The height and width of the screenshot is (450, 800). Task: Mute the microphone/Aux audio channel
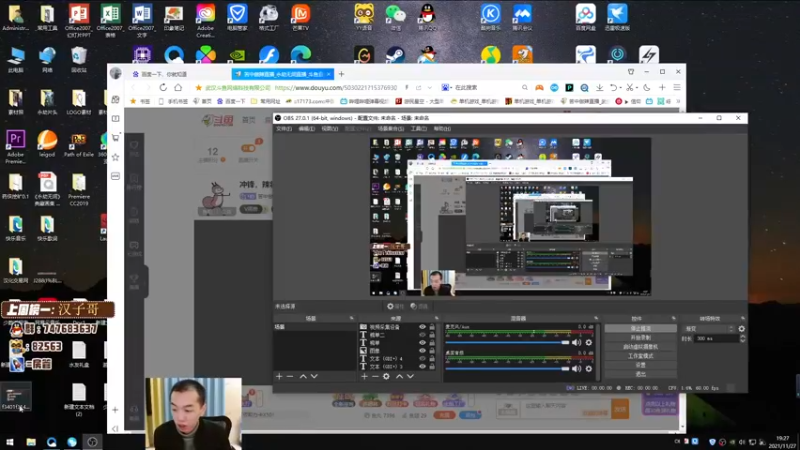pos(576,342)
